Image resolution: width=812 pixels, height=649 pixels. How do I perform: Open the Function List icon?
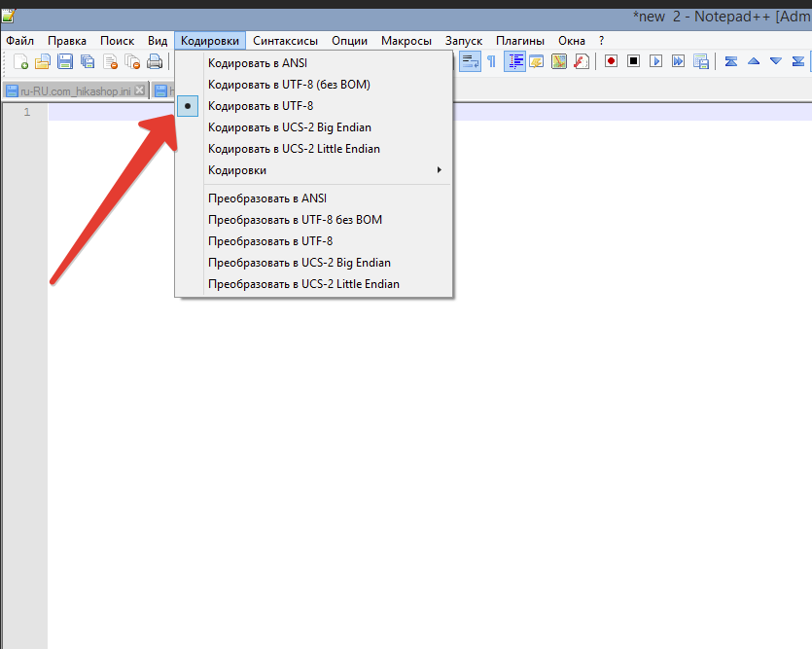[x=582, y=61]
